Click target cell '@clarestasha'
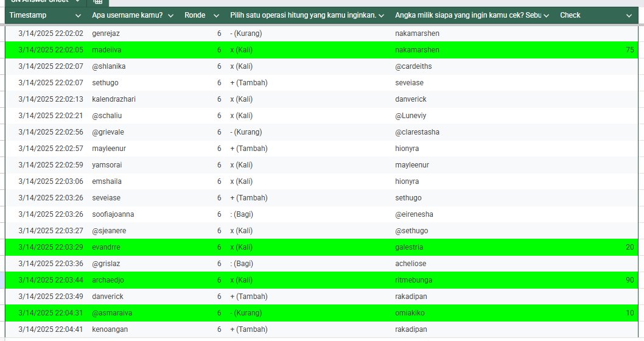Viewport: 644px width, 341px height. tap(418, 132)
